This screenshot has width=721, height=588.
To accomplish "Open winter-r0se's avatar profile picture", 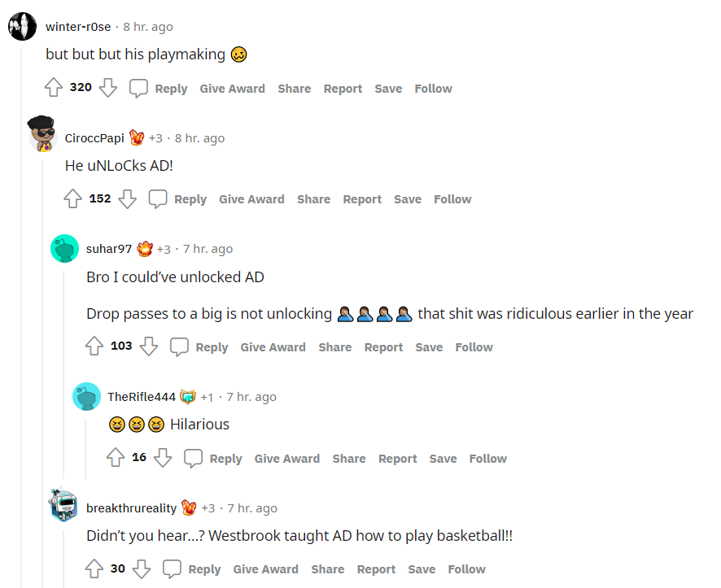I will point(22,27).
